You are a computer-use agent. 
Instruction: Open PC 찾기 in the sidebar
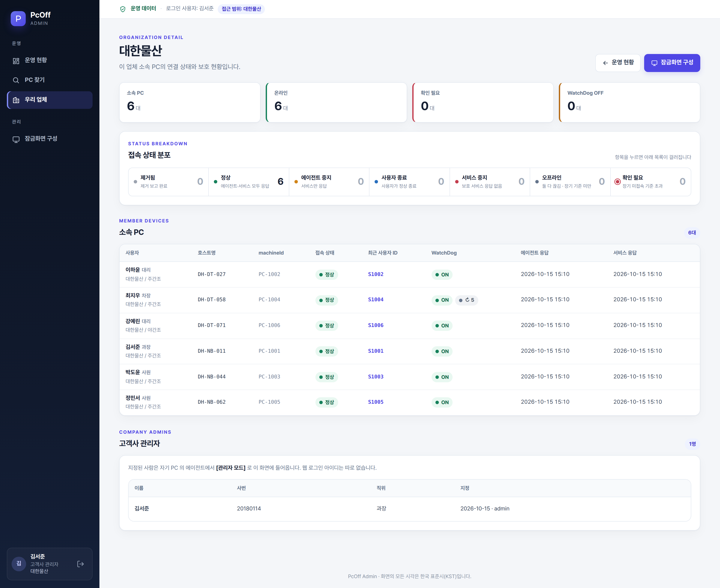point(50,80)
